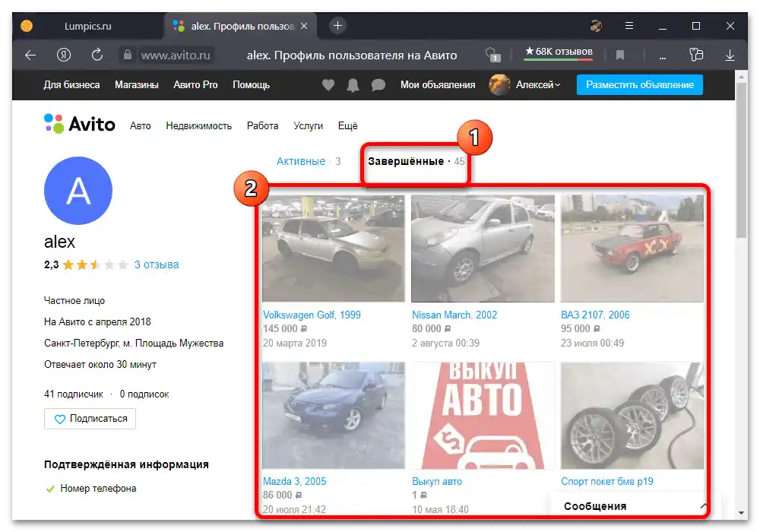
Task: Click the Nissan March photo thumbnail
Action: [483, 249]
